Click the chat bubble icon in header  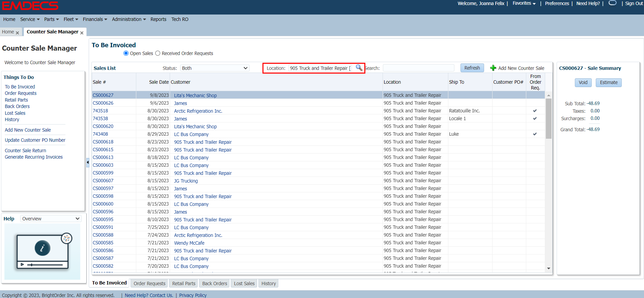click(x=613, y=3)
